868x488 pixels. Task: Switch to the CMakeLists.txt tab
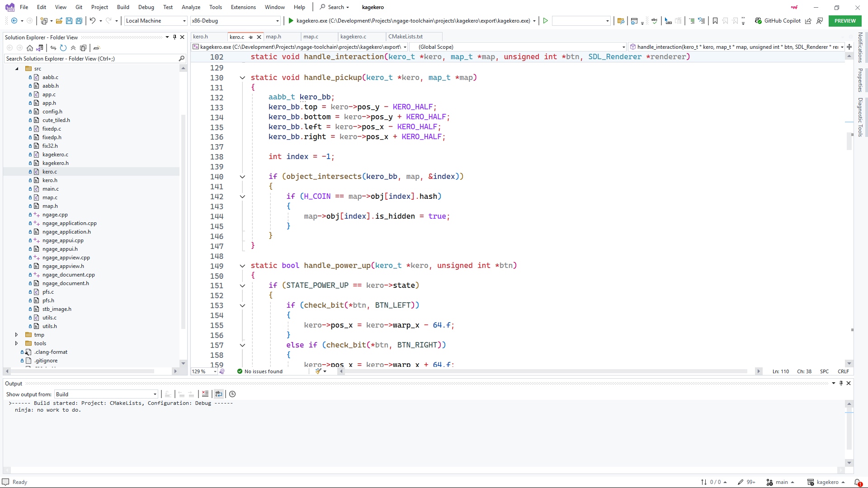click(405, 37)
